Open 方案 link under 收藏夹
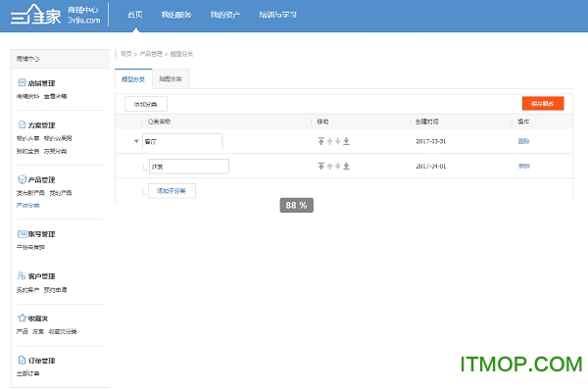 coord(38,331)
